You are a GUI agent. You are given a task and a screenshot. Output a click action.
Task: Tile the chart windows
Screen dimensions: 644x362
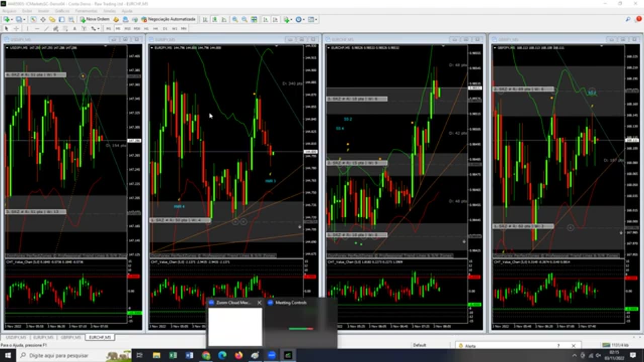254,20
